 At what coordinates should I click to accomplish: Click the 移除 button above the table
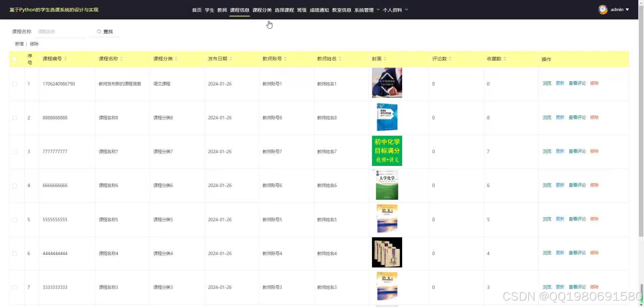[x=34, y=44]
